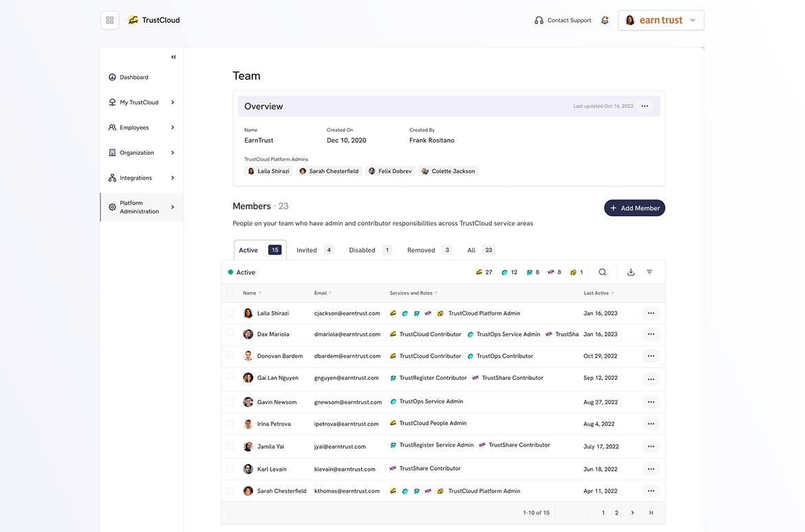Switch to the Invited tab
805x532 pixels.
tap(314, 250)
